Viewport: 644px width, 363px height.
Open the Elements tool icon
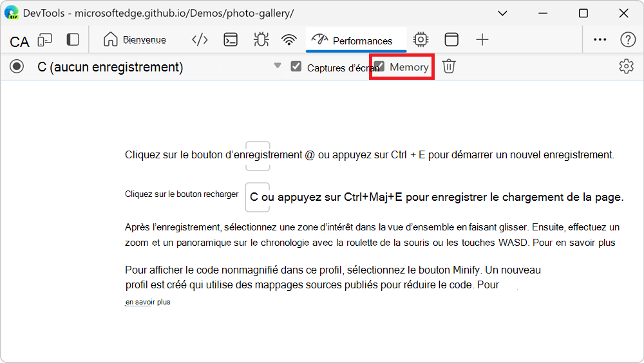pyautogui.click(x=200, y=40)
